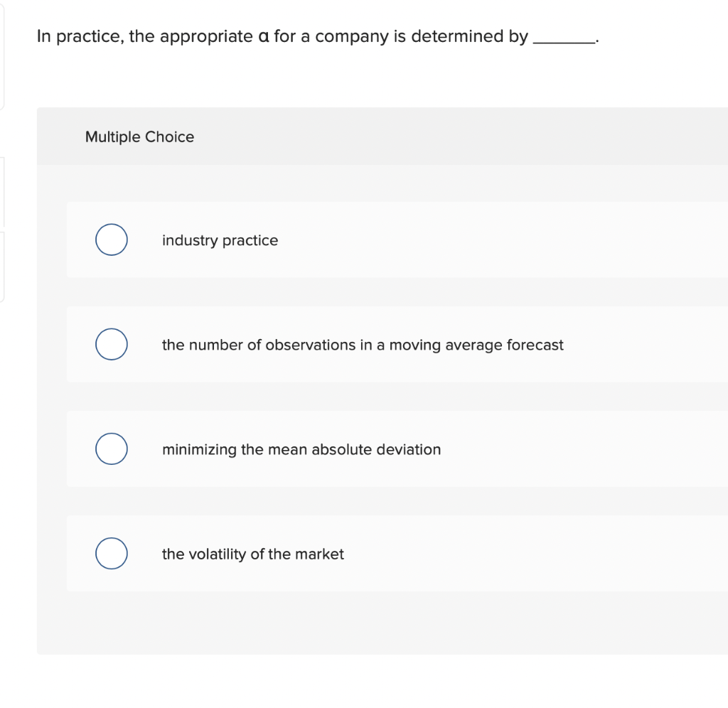Choose the answer reading industry practice

[x=220, y=240]
